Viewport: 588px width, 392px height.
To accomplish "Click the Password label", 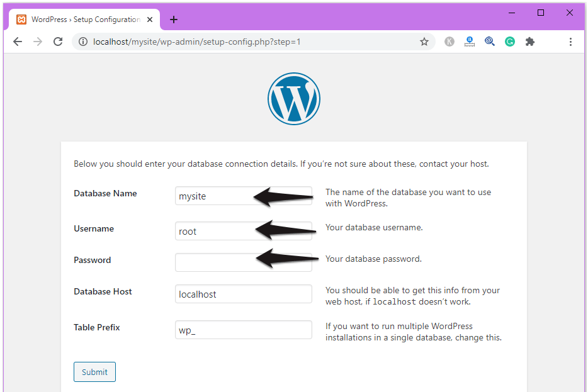I will click(x=93, y=260).
